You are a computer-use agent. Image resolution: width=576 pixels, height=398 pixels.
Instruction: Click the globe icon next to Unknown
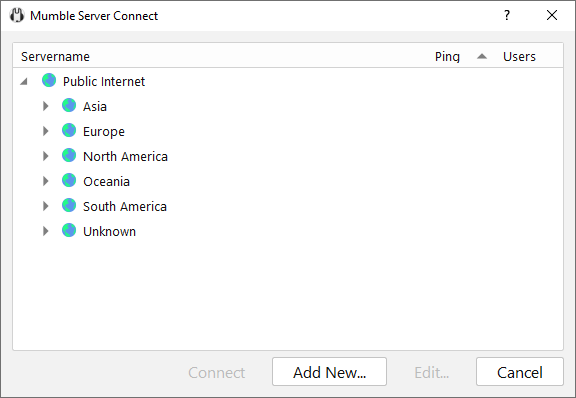coord(69,230)
